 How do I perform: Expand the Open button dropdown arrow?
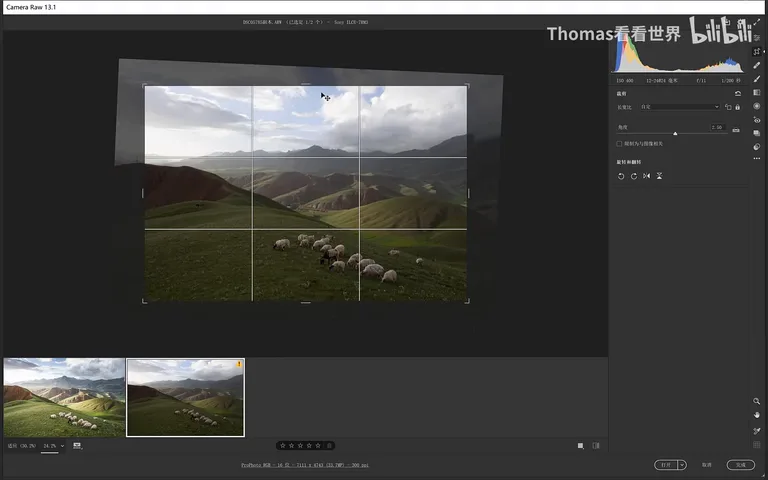pyautogui.click(x=682, y=465)
